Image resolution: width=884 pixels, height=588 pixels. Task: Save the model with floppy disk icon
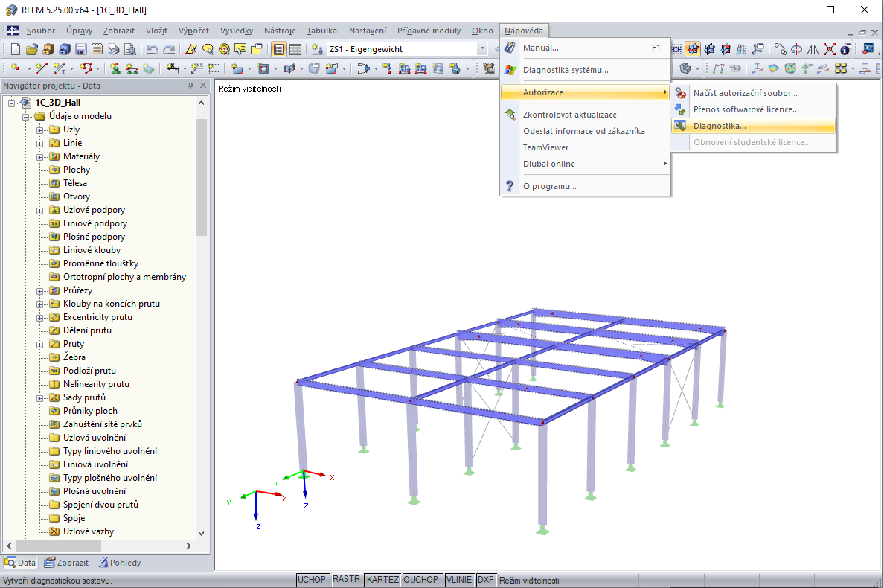tap(81, 49)
